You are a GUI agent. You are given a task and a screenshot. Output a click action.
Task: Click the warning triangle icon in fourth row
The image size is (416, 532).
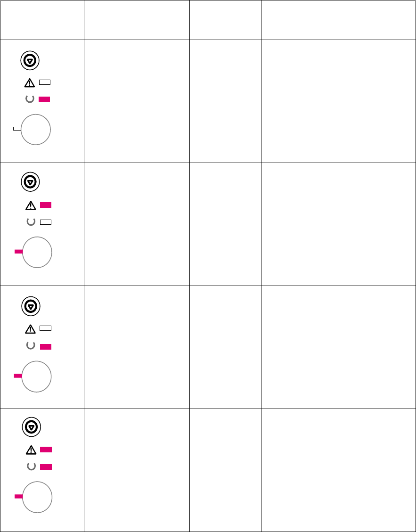coord(31,450)
